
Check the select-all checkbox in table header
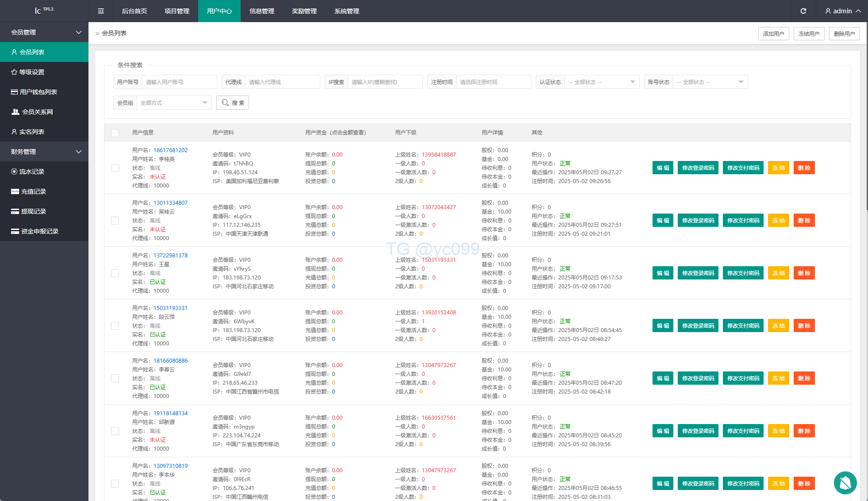pyautogui.click(x=115, y=133)
